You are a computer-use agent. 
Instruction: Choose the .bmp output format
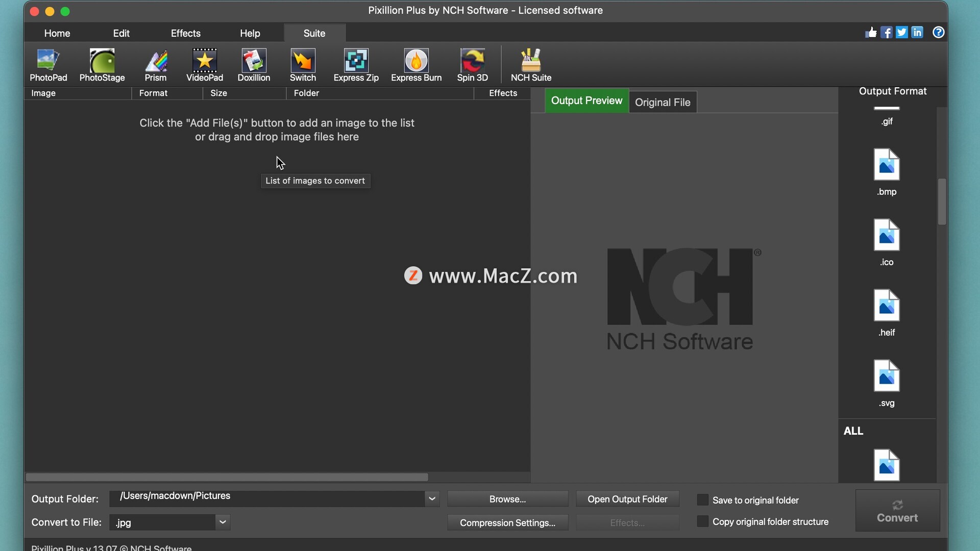click(887, 171)
